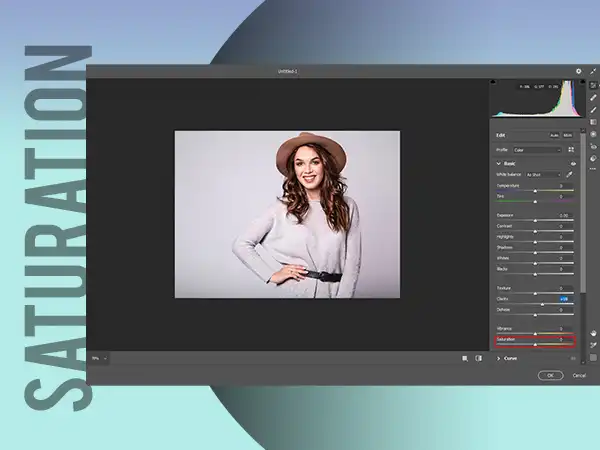Toggle the Curve panel visibility eye
Image resolution: width=600 pixels, height=450 pixels.
pos(573,358)
